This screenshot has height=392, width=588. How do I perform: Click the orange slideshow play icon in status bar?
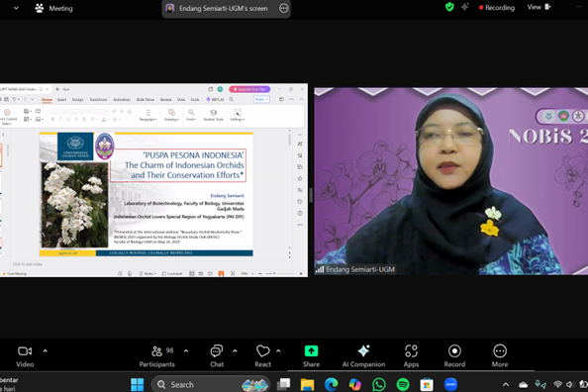coord(222,274)
